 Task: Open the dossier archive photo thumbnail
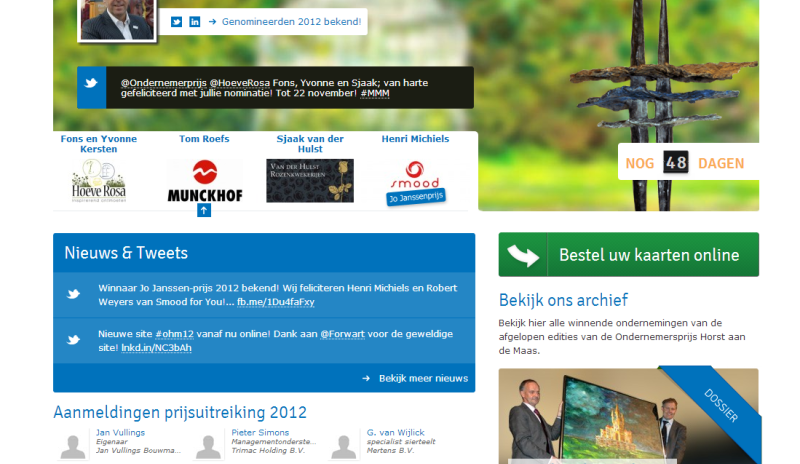628,416
